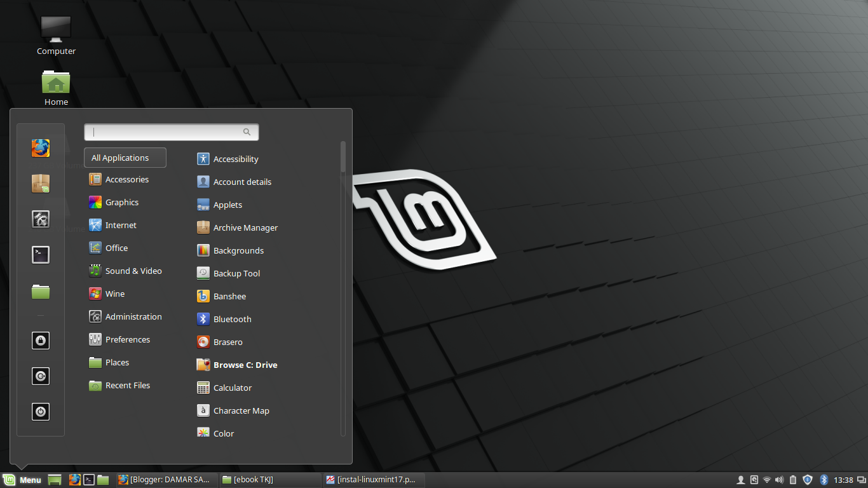The width and height of the screenshot is (868, 488).
Task: Click the magnifier icon in the search box
Action: click(247, 132)
